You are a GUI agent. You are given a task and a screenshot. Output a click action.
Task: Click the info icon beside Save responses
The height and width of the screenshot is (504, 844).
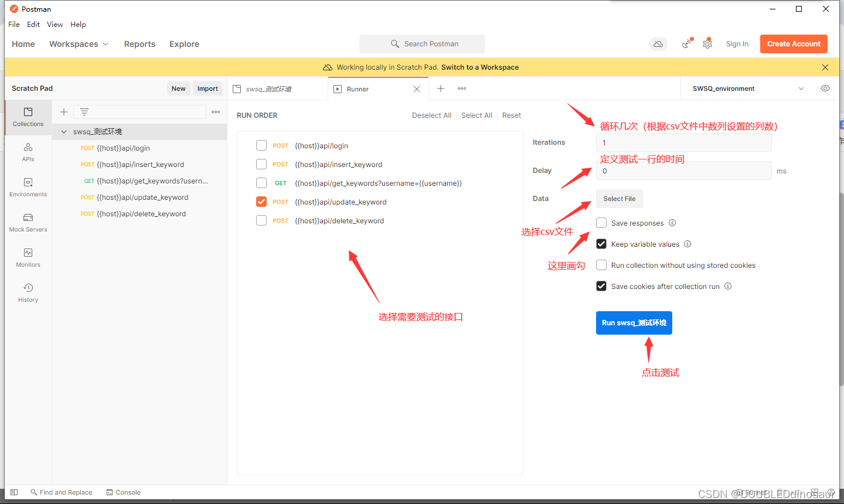[672, 223]
